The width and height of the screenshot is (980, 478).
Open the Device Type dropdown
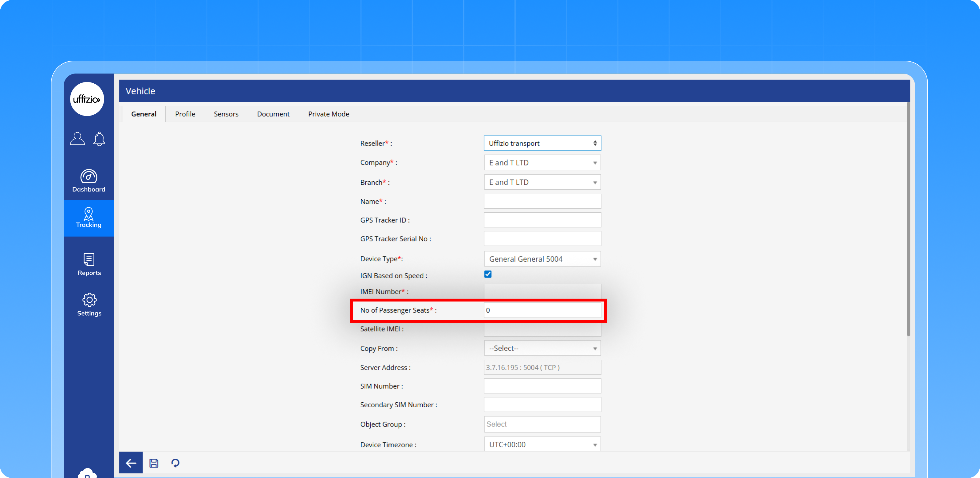[x=542, y=259]
